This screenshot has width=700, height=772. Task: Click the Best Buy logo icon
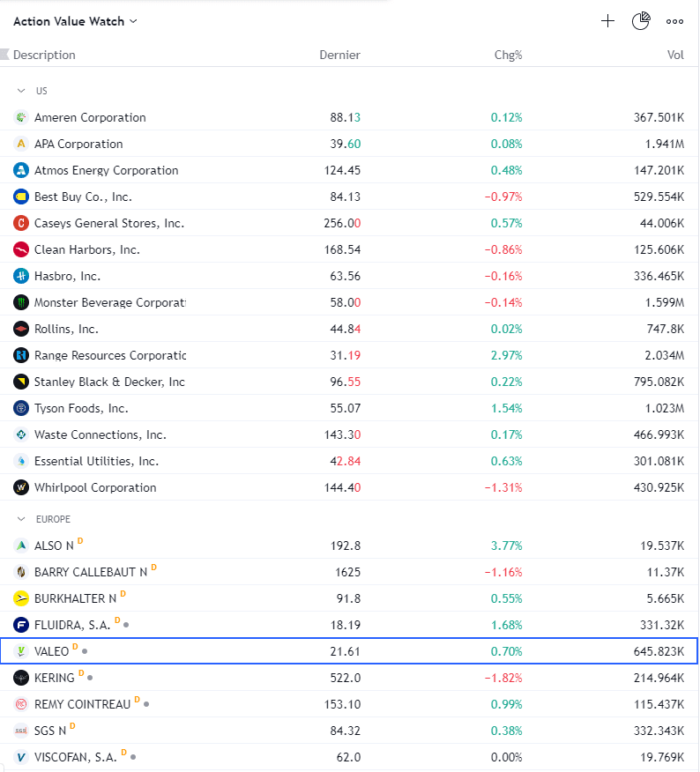coord(20,197)
